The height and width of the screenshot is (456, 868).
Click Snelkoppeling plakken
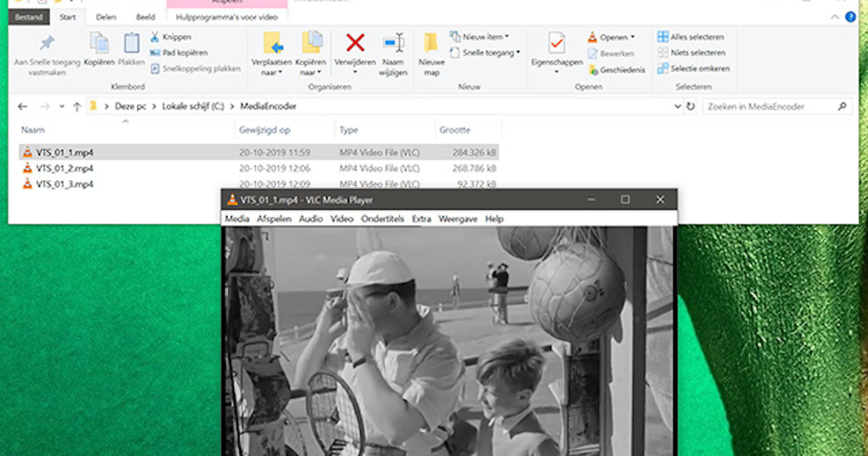tap(195, 69)
